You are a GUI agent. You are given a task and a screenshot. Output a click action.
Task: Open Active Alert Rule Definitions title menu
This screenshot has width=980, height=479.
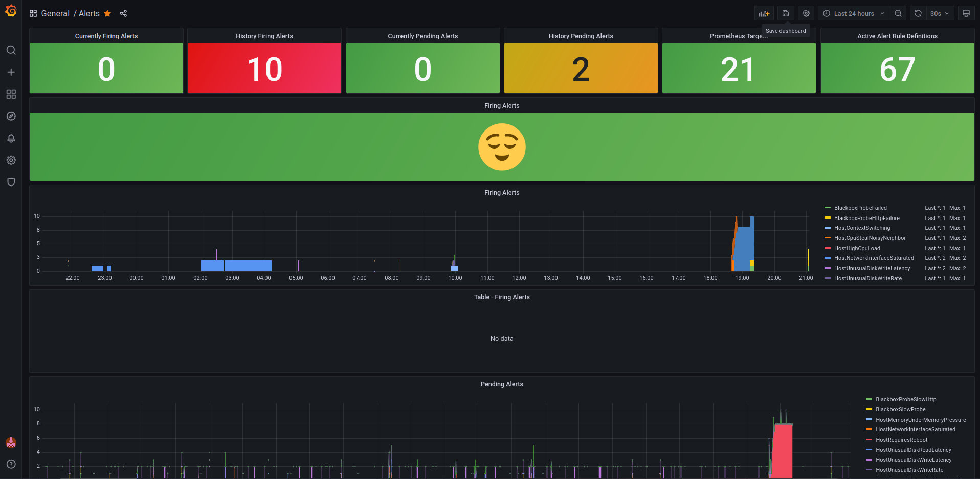(x=898, y=36)
